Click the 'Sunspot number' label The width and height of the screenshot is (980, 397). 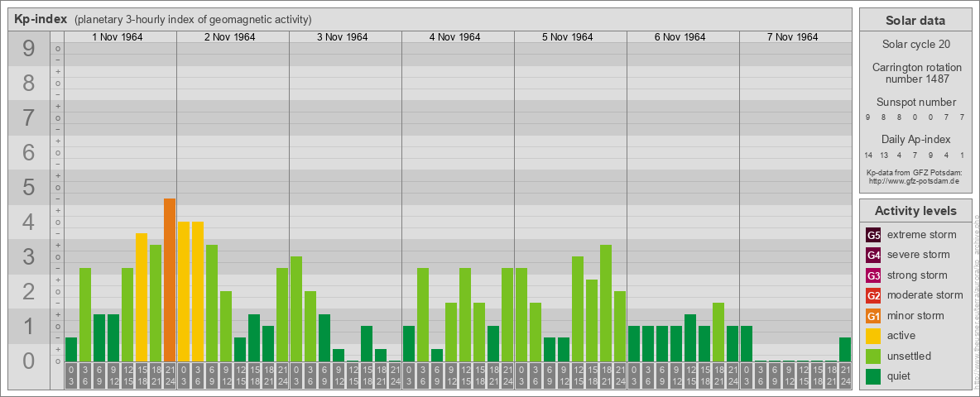coord(915,103)
